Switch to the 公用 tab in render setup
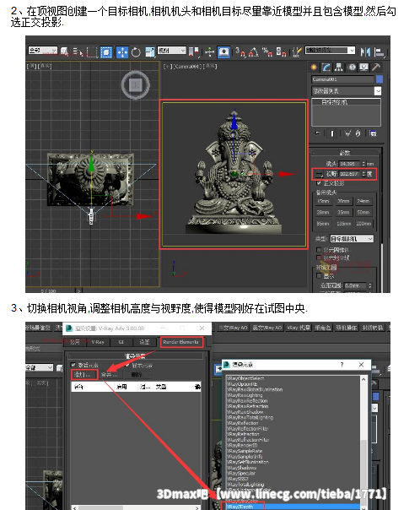 [x=74, y=342]
